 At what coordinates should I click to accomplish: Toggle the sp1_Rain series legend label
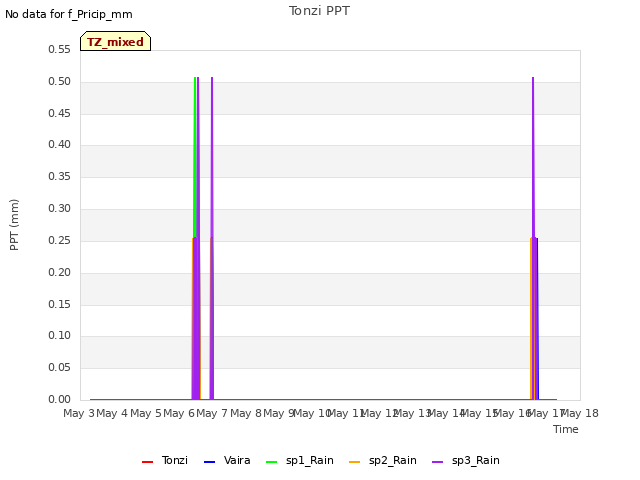pyautogui.click(x=310, y=460)
